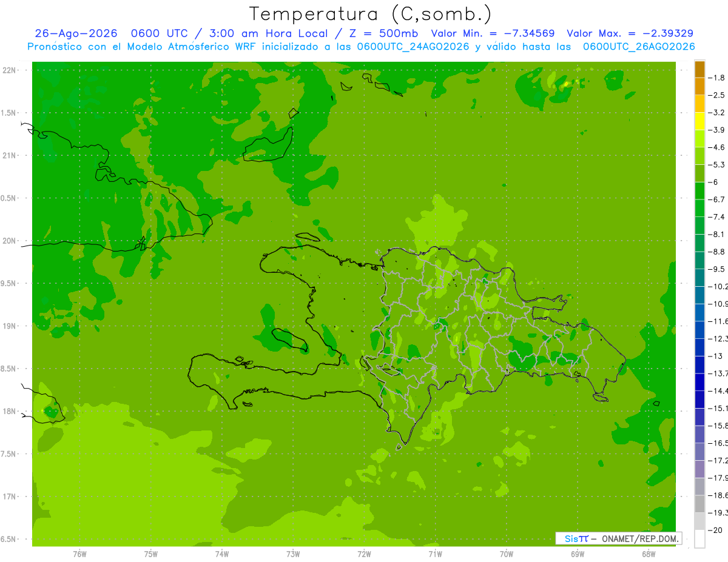Screen dimensions: 728x562
Task: Click the '-3.2' colorbar label
Action: [716, 113]
